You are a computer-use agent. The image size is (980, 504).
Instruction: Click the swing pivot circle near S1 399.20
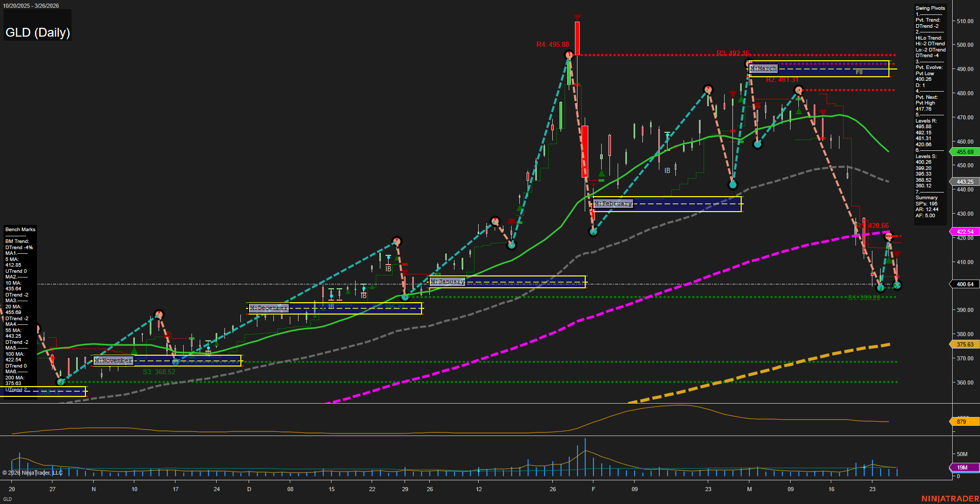click(880, 287)
